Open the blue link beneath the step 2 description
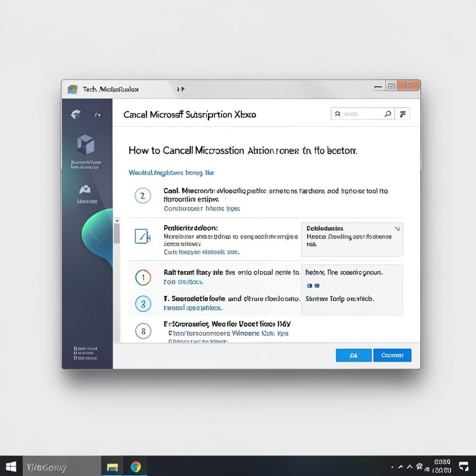The image size is (476, 476). click(202, 209)
